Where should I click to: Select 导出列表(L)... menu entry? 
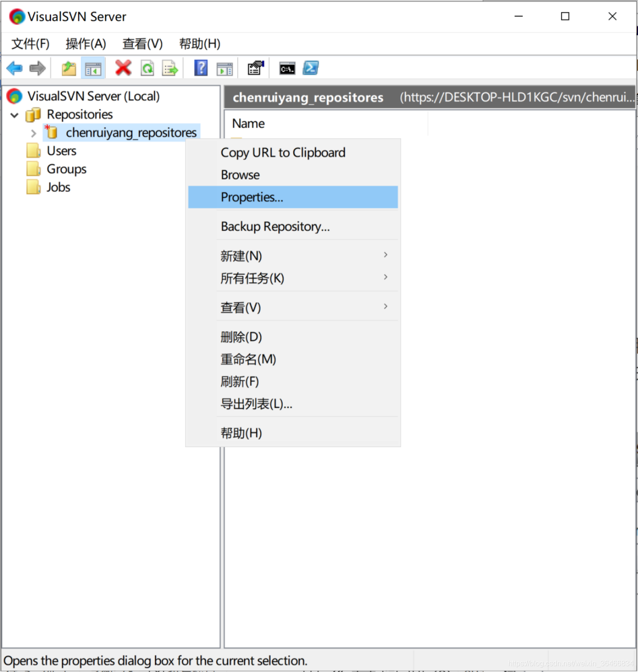point(293,404)
